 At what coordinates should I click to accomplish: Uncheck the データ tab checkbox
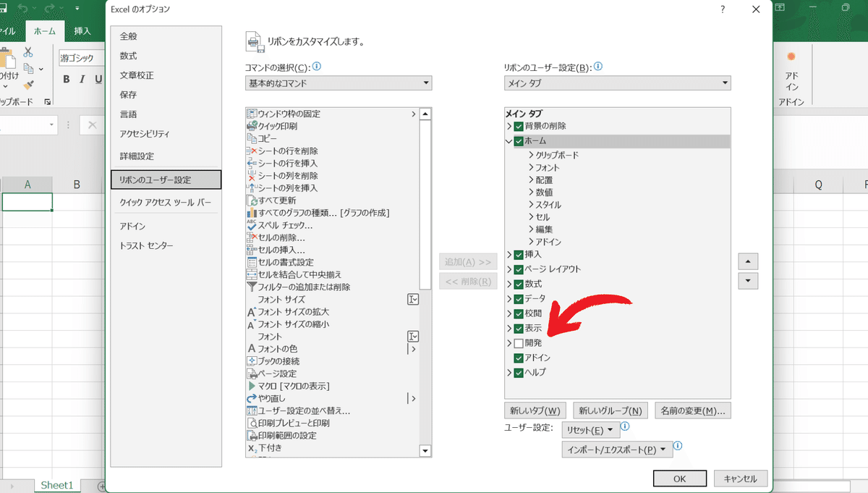519,299
